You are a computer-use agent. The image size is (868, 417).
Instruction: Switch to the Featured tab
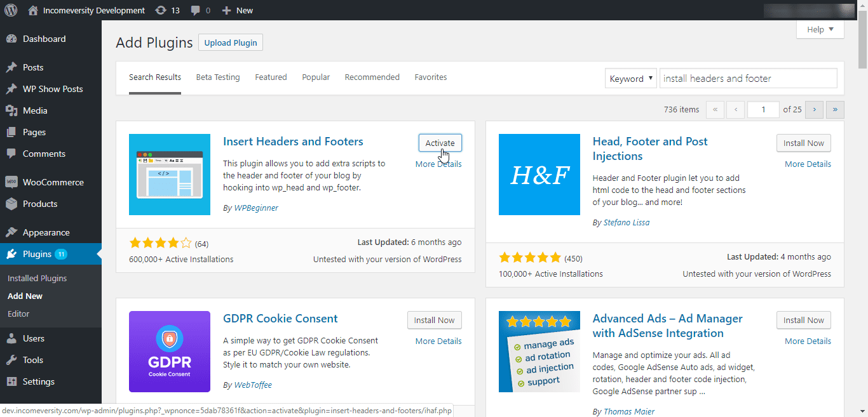(271, 77)
